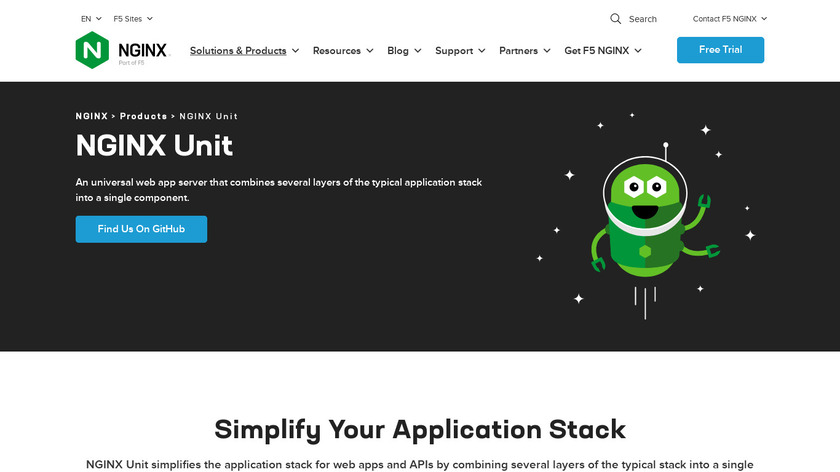
Task: Expand the chevron beside Partners
Action: (546, 51)
